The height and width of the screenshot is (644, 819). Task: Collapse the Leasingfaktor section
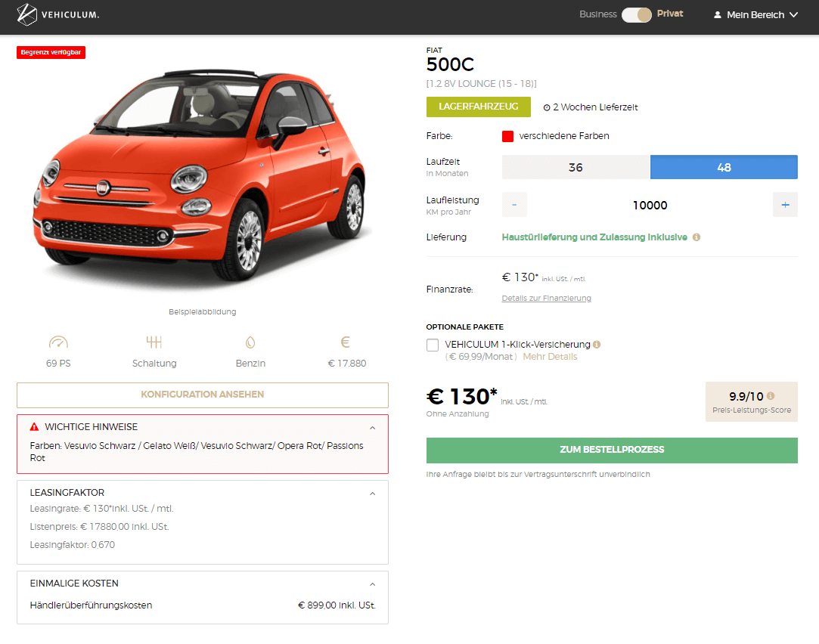point(372,494)
